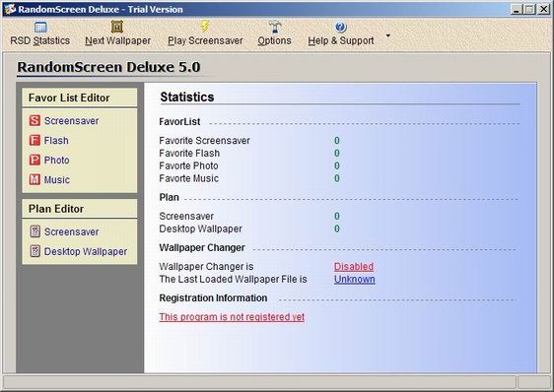
Task: Expand the toolbar overflow dropdown arrow
Action: pos(388,35)
